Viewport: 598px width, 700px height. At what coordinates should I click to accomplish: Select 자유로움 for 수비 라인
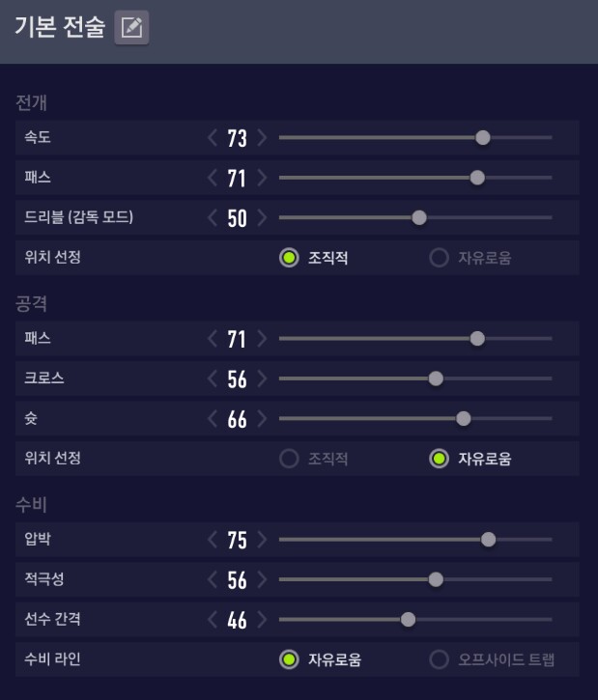288,660
